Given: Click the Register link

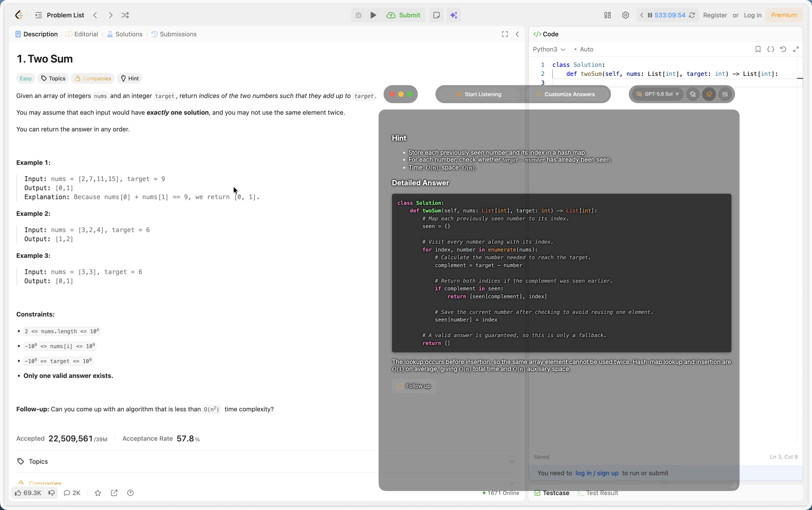Looking at the screenshot, I should pyautogui.click(x=715, y=15).
